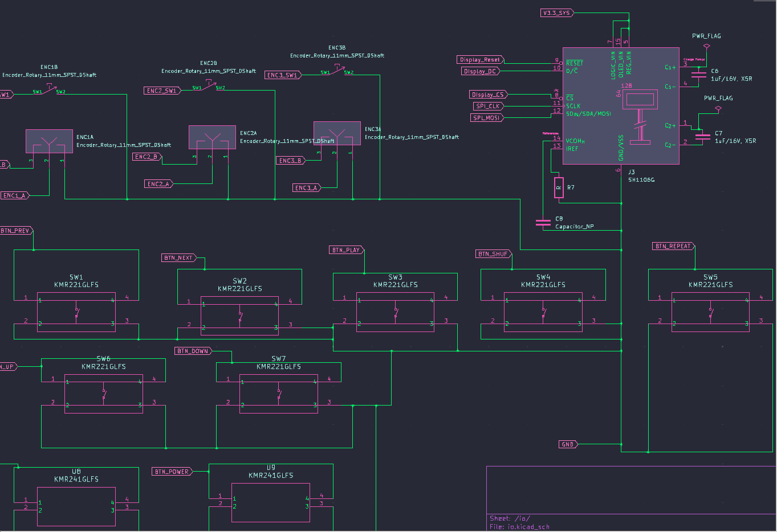Select the U8 KMR241GLFS symbol
777x532 pixels.
tap(76, 506)
